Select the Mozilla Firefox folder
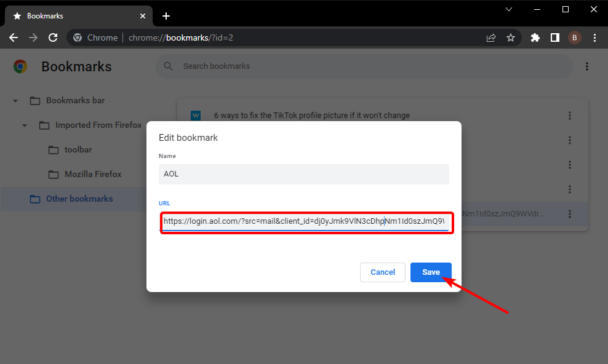Screen dimensions: 608x364 pos(85,174)
